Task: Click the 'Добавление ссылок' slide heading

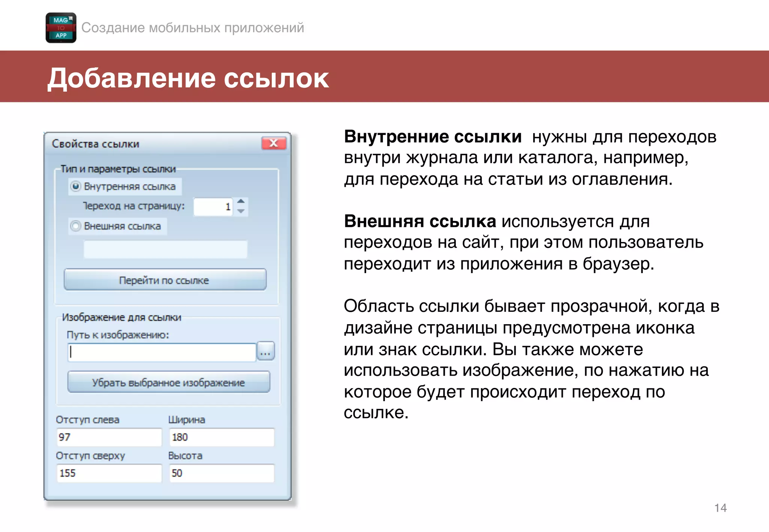Action: point(188,78)
